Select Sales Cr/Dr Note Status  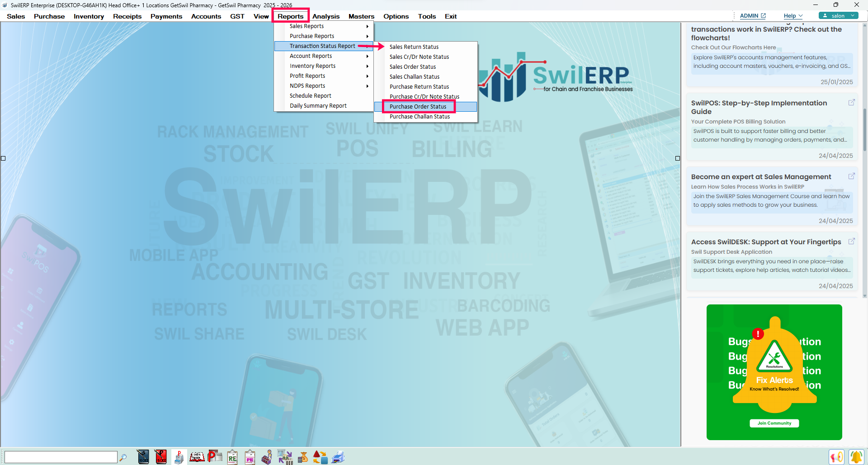tap(425, 57)
